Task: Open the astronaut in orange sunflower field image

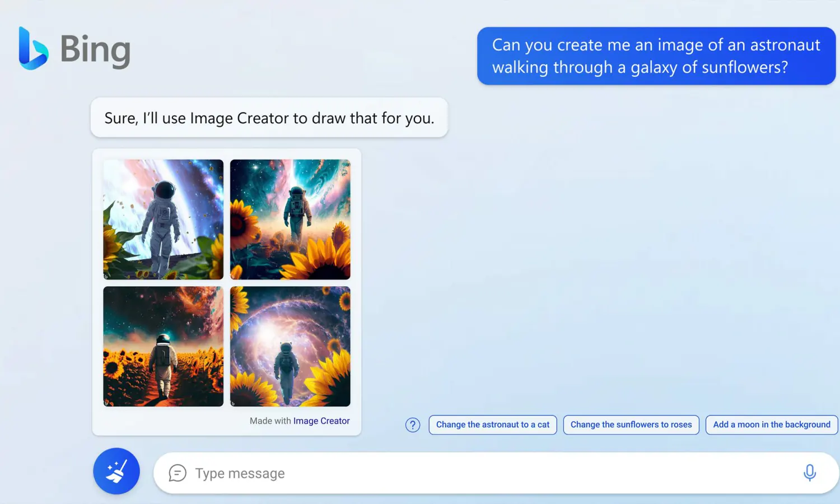Action: (164, 347)
